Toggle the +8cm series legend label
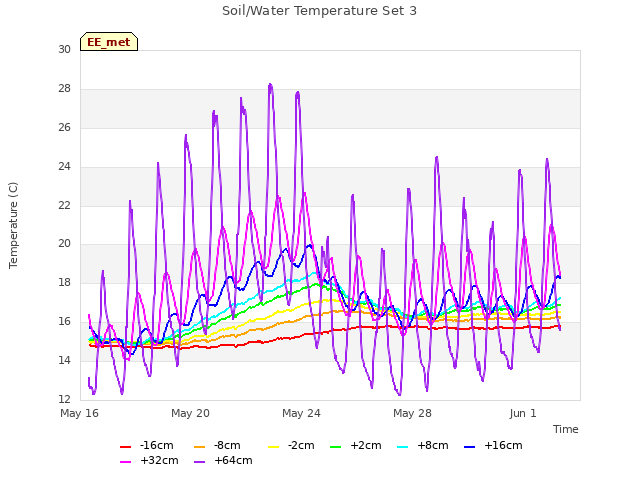Image resolution: width=640 pixels, height=480 pixels. 433,445
